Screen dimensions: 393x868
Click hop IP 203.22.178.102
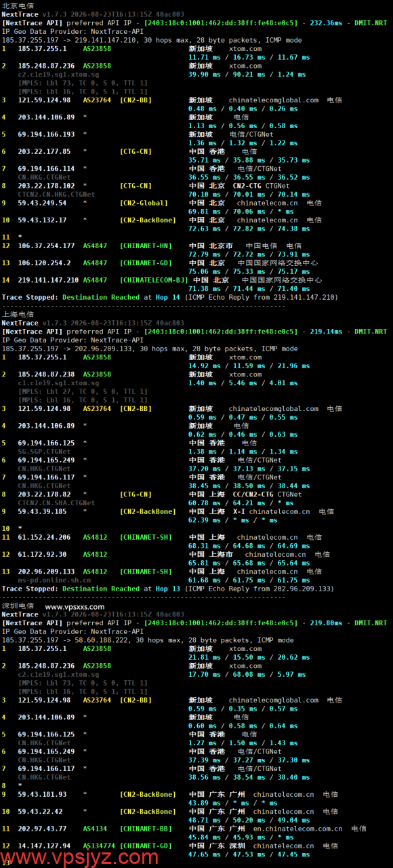point(46,186)
